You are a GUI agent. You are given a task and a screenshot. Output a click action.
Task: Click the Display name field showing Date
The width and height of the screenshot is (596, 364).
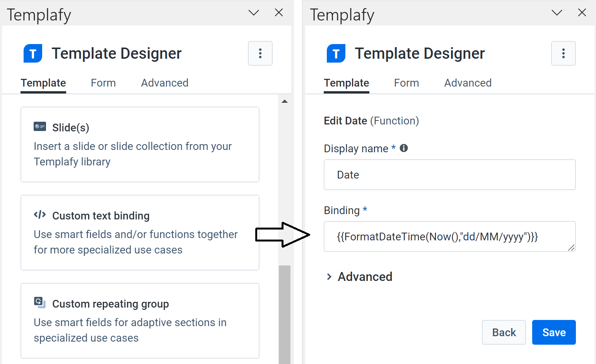pos(449,175)
